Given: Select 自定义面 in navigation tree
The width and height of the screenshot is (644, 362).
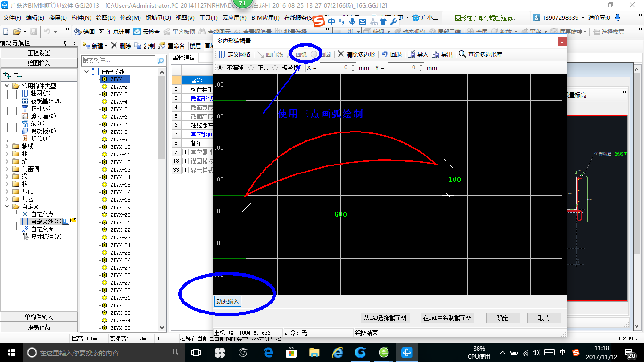Looking at the screenshot, I should (38, 229).
